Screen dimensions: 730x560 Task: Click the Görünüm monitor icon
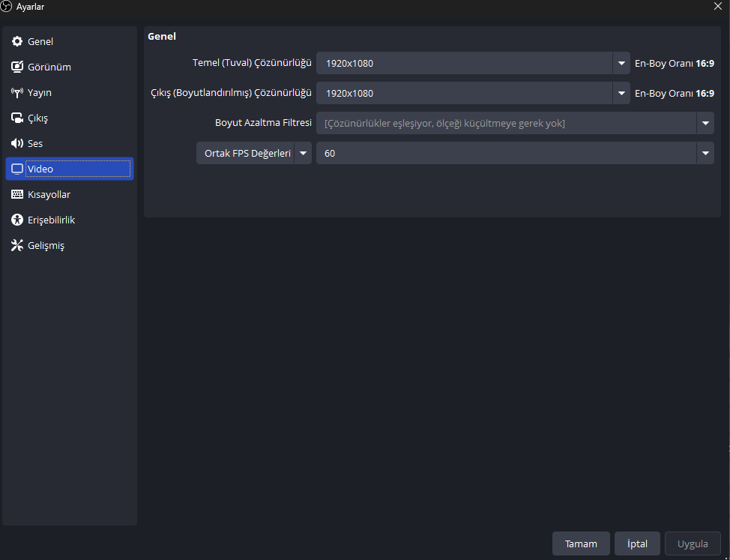[x=17, y=67]
